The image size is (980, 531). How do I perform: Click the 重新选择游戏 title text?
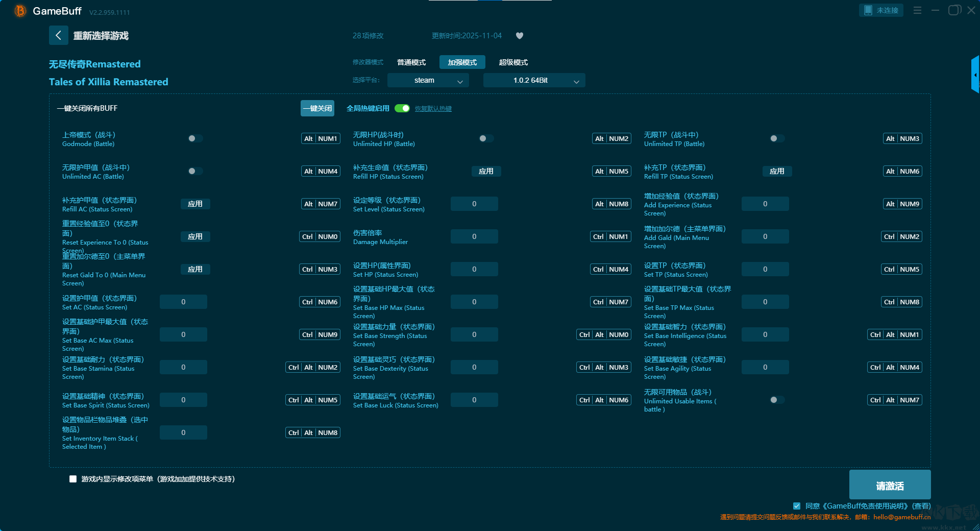click(101, 36)
